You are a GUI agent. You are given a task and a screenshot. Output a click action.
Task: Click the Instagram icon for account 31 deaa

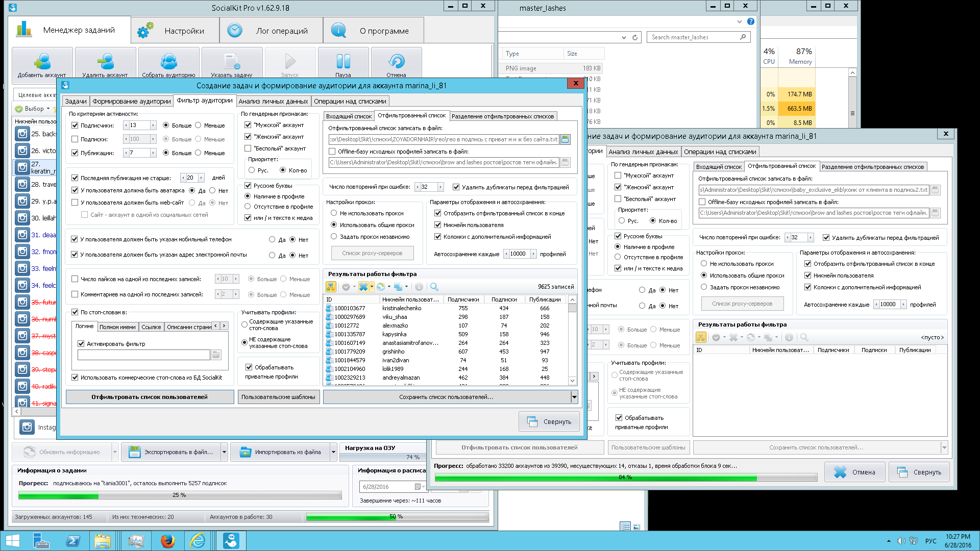pyautogui.click(x=22, y=235)
